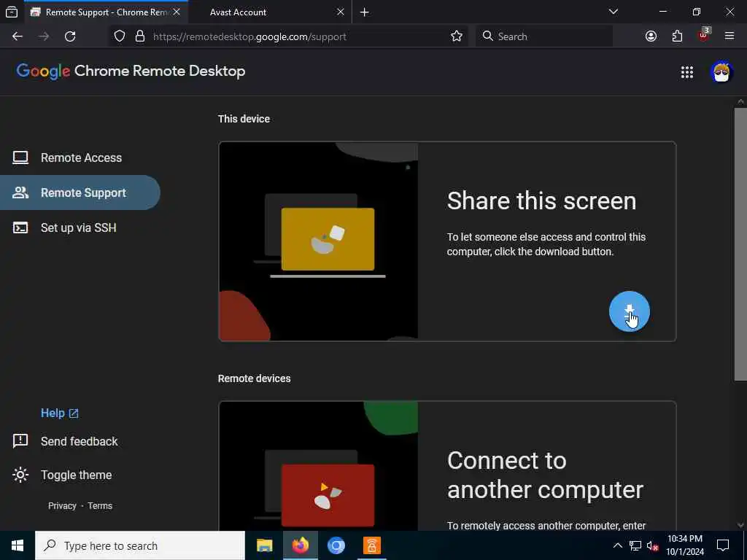The image size is (747, 560).
Task: Focus the browser Search field
Action: pyautogui.click(x=544, y=36)
